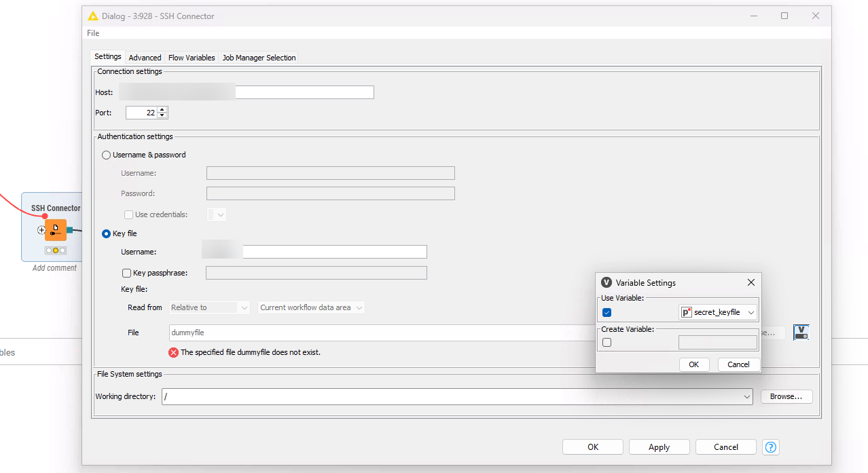Select Username & password radio button

[x=106, y=155]
